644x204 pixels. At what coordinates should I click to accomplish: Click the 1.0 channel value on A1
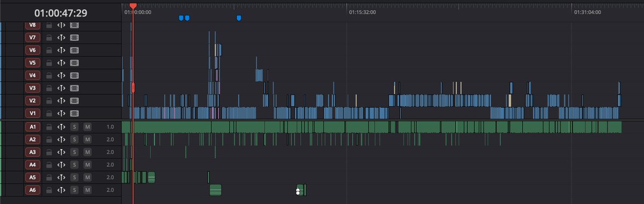click(110, 127)
